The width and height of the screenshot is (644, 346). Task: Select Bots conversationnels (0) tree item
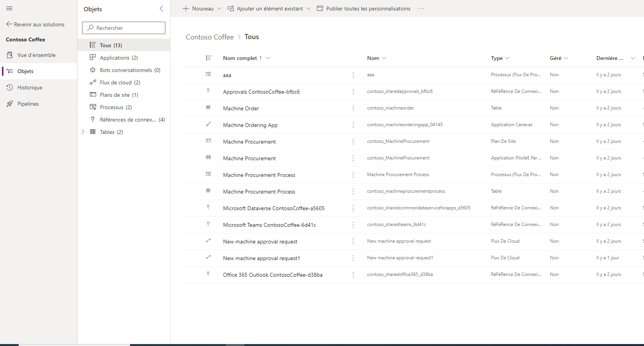(x=124, y=70)
